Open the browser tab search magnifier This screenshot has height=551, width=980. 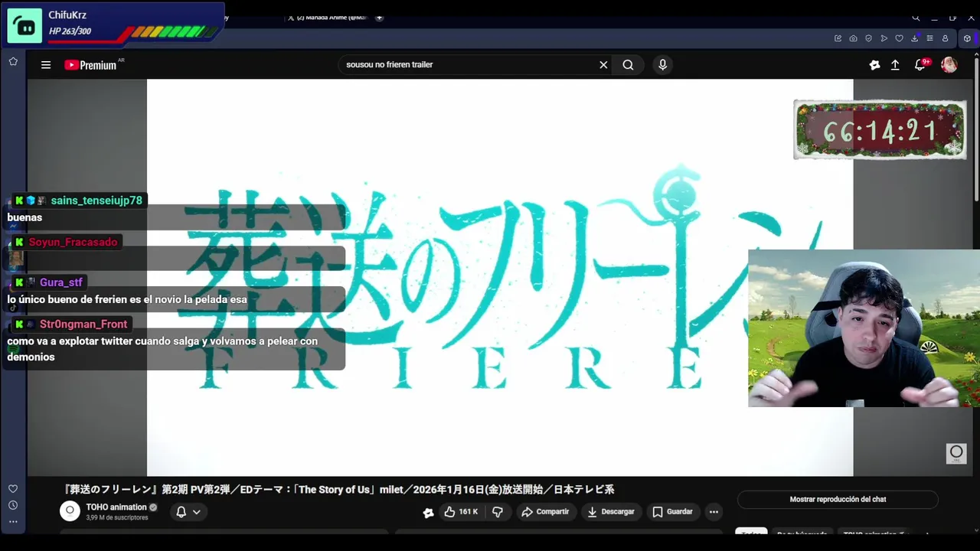click(916, 18)
